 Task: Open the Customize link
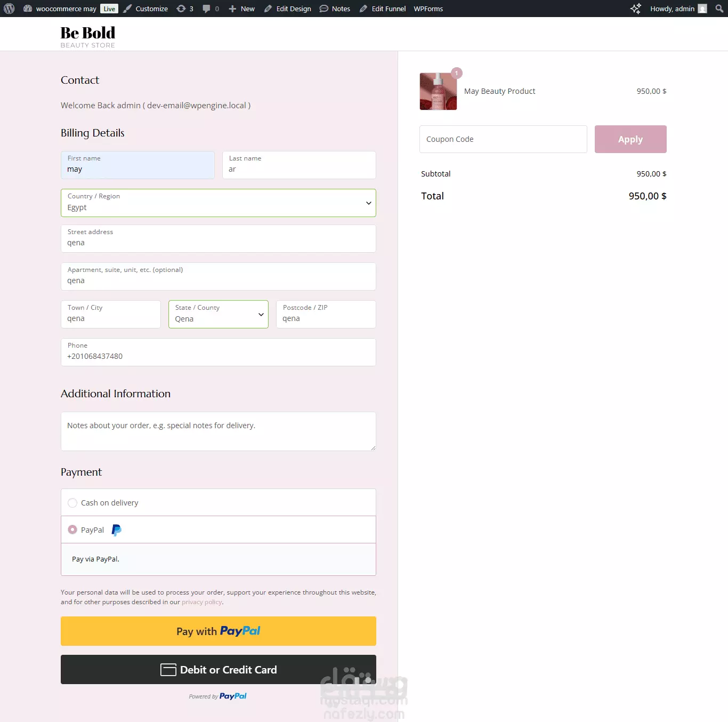click(x=145, y=9)
